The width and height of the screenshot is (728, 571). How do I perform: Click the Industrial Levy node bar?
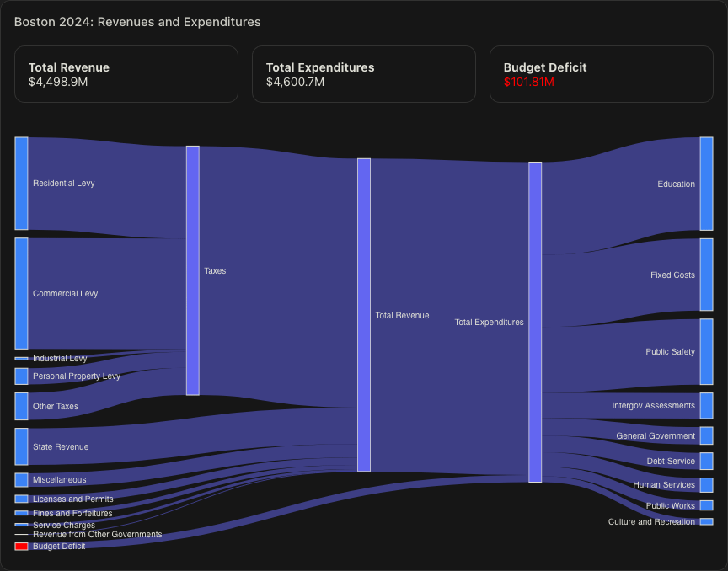(x=21, y=359)
